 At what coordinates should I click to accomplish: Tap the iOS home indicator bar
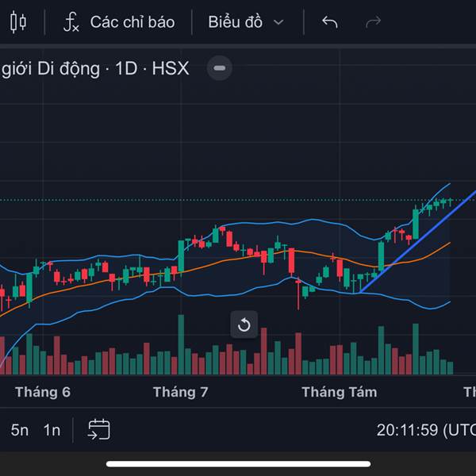click(x=238, y=464)
